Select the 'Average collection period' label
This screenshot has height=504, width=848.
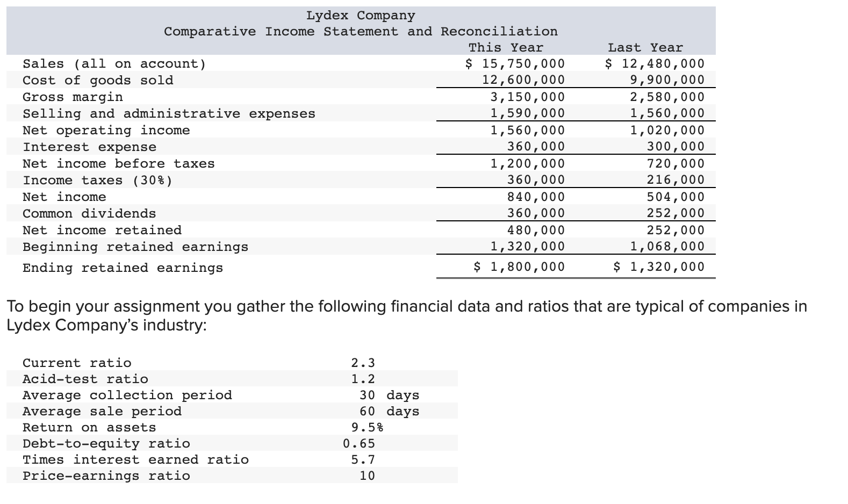pyautogui.click(x=127, y=395)
